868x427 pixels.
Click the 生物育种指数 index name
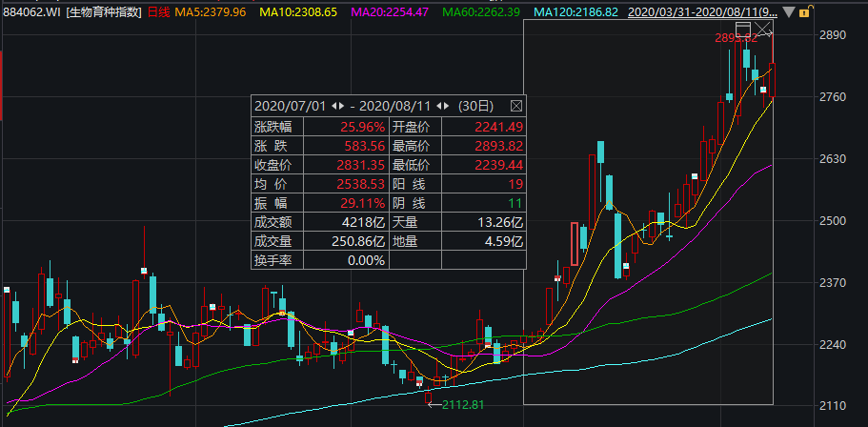pos(105,12)
